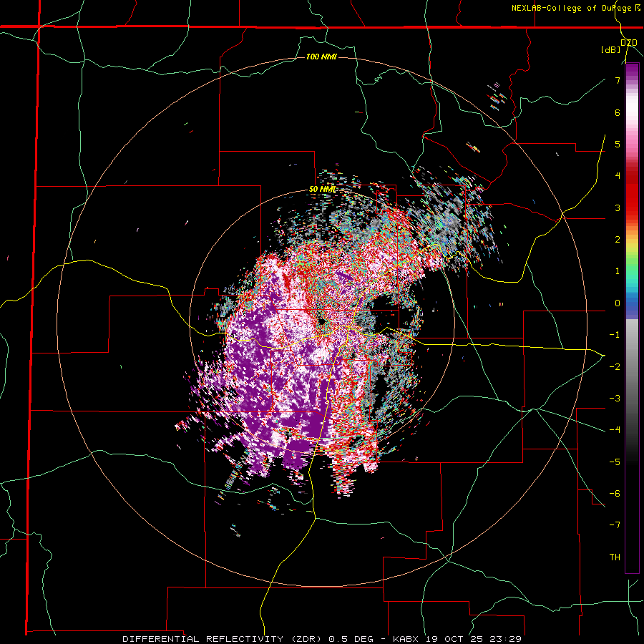Screen dimensions: 644x644
Task: Click the 3 value on color scale
Action: 618,208
